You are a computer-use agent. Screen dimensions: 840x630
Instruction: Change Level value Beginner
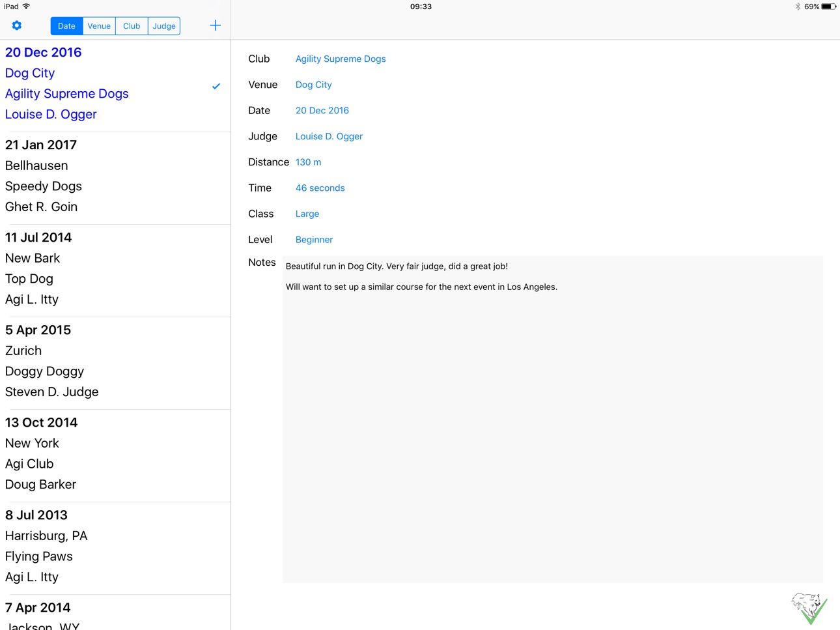[314, 240]
